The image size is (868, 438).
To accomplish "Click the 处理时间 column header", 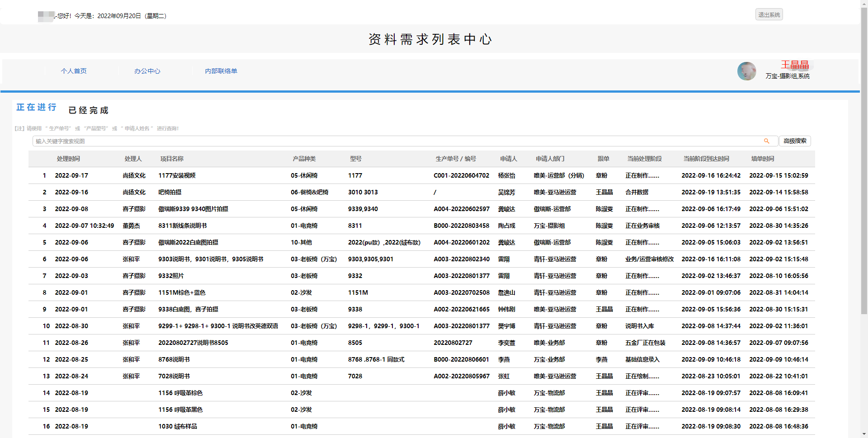I will coord(68,159).
